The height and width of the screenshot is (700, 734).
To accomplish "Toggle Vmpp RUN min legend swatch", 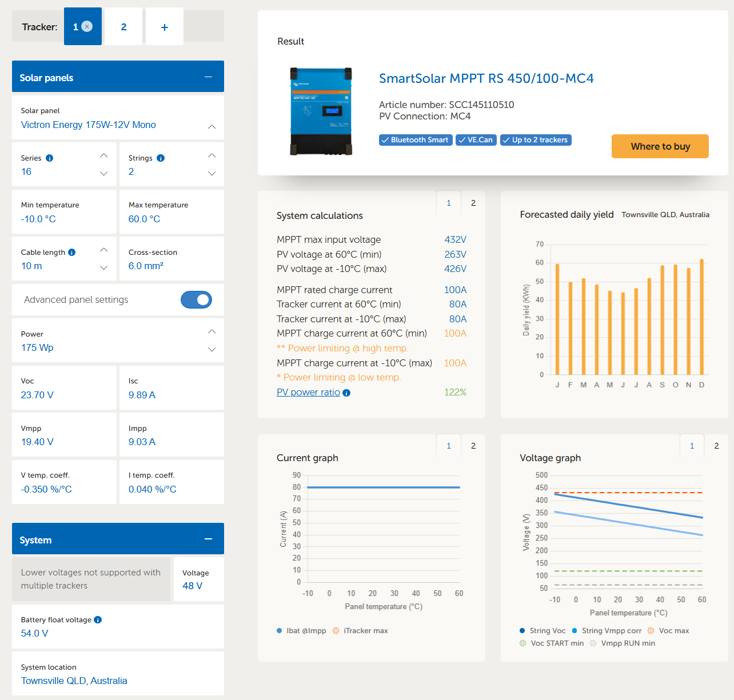I will pyautogui.click(x=593, y=643).
